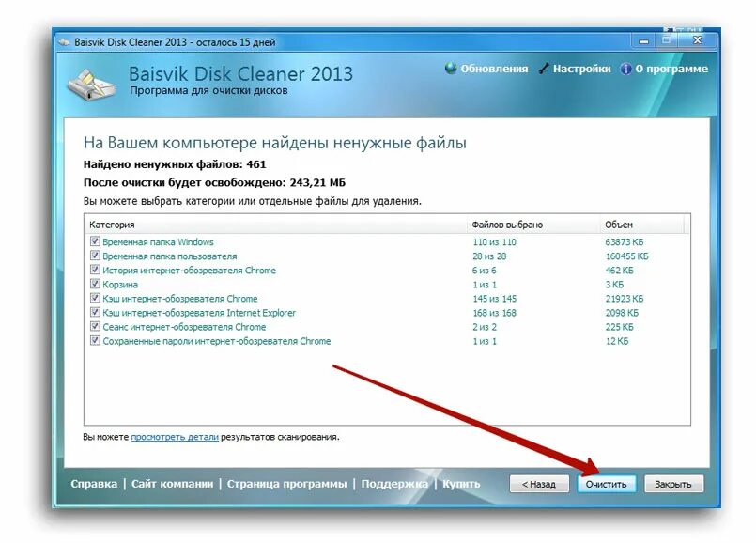The image size is (756, 543).
Task: Click the size 21923 КБ
Action: pos(625,299)
